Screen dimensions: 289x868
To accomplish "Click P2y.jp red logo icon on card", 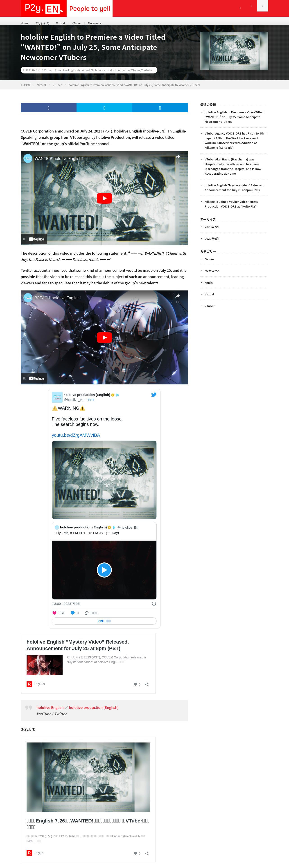I will (29, 853).
